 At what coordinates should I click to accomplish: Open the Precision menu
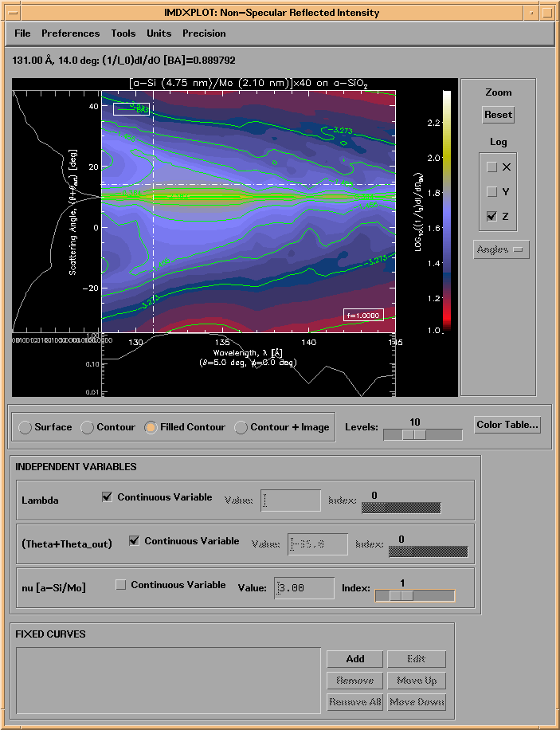click(204, 33)
